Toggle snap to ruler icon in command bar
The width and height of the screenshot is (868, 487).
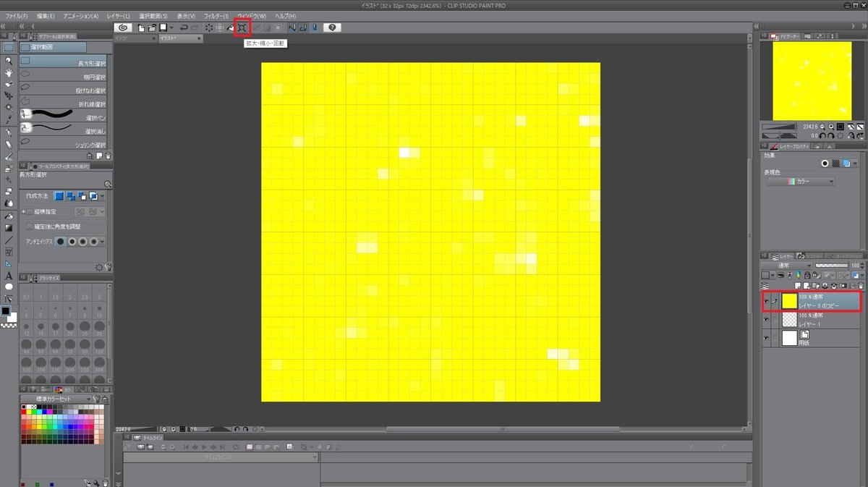click(x=292, y=27)
